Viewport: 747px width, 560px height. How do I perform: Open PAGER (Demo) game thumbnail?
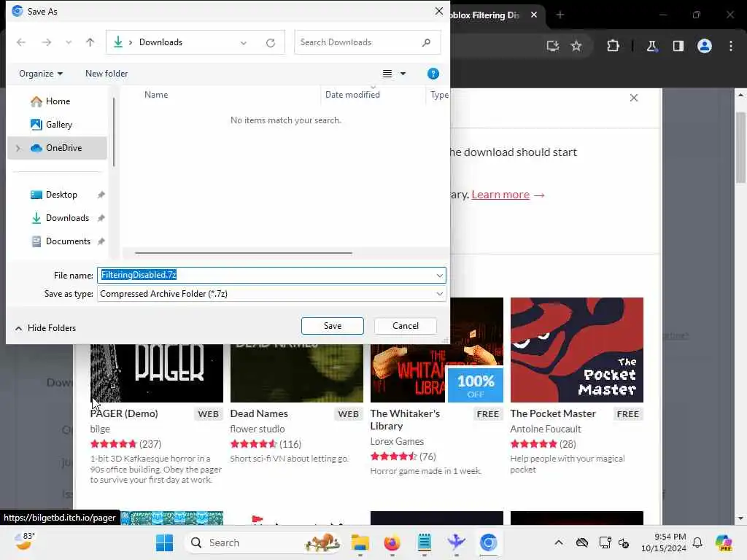(157, 373)
